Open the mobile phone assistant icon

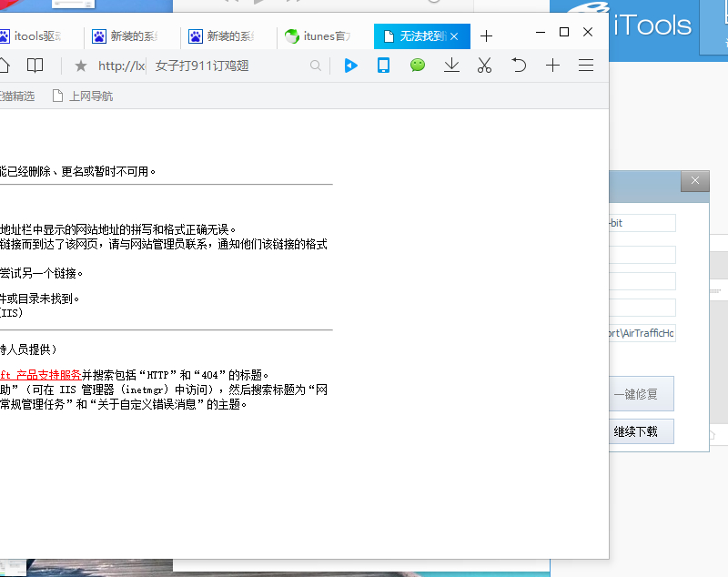tap(383, 66)
